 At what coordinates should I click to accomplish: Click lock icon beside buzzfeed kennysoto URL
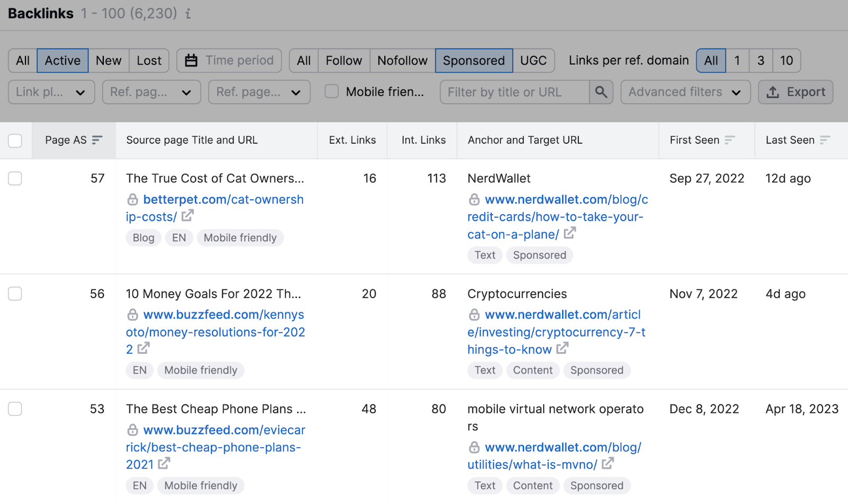coord(132,315)
